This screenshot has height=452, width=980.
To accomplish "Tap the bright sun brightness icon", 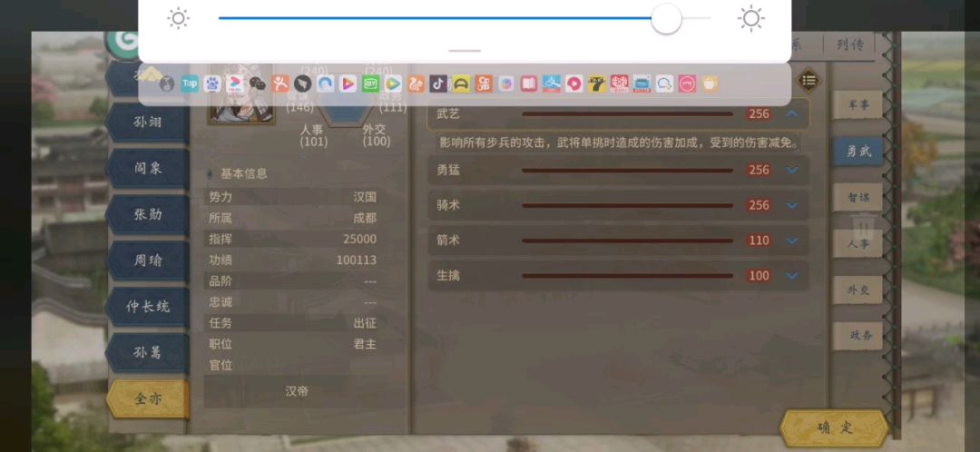I will tap(750, 19).
